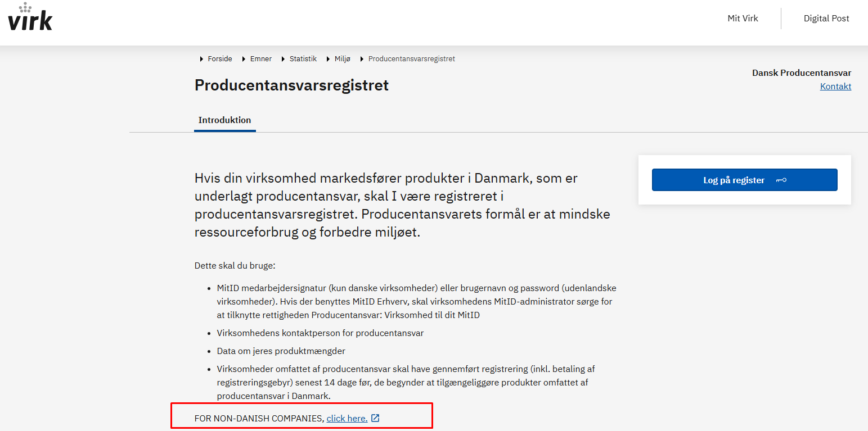Navigate to Emner breadcrumb link

(261, 59)
